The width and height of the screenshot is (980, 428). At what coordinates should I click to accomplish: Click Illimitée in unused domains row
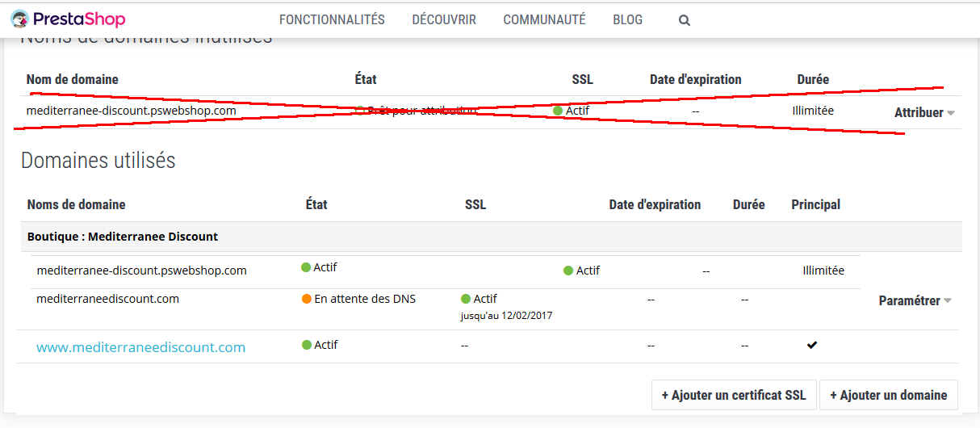click(813, 111)
